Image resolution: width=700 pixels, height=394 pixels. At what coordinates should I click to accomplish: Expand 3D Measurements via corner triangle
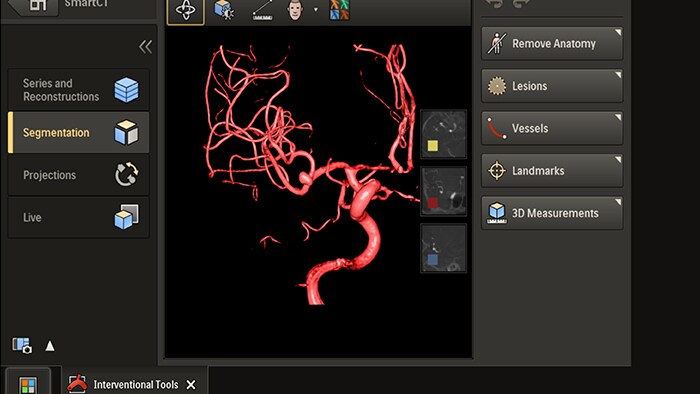coord(618,202)
